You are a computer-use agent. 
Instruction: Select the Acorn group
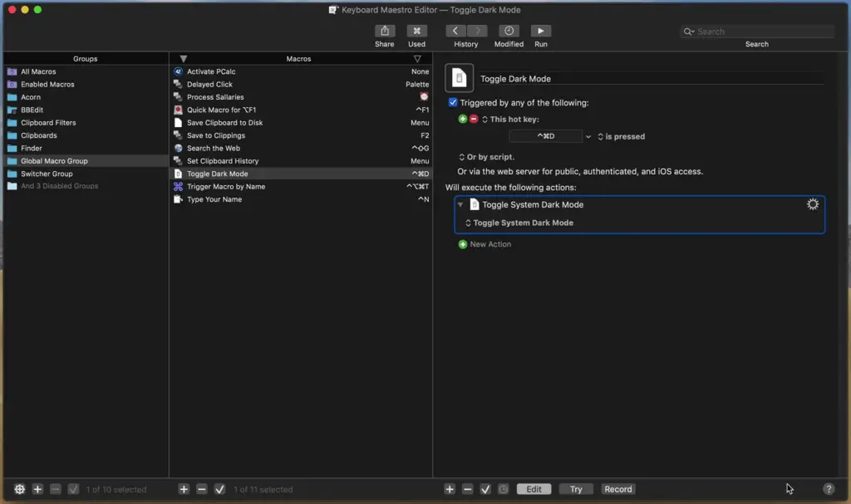(x=86, y=97)
